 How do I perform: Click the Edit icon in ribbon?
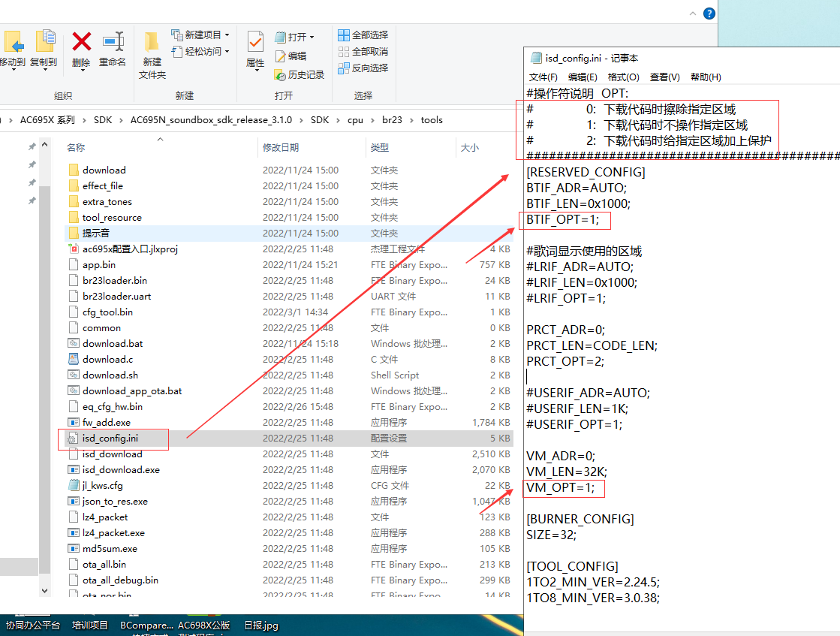[x=280, y=56]
